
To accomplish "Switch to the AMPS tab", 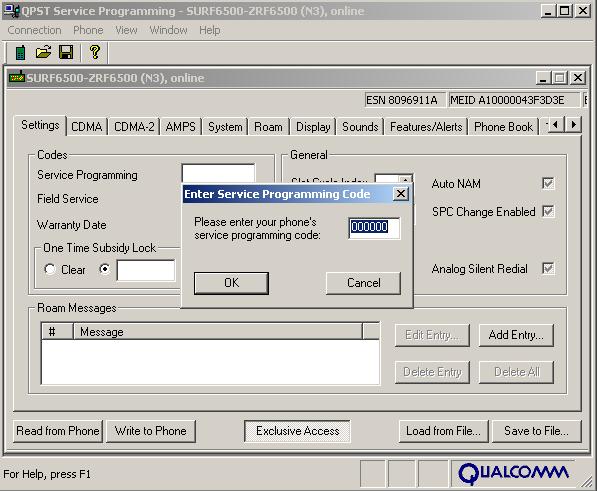I will (180, 127).
